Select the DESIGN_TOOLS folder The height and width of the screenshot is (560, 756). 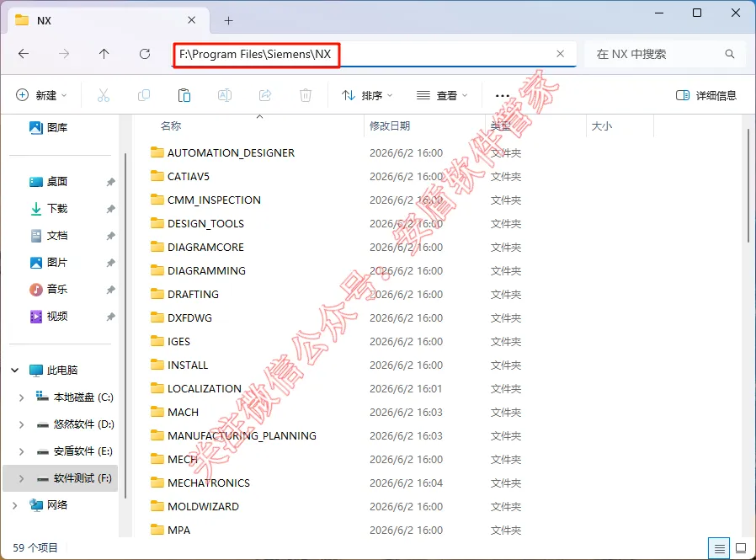point(197,224)
